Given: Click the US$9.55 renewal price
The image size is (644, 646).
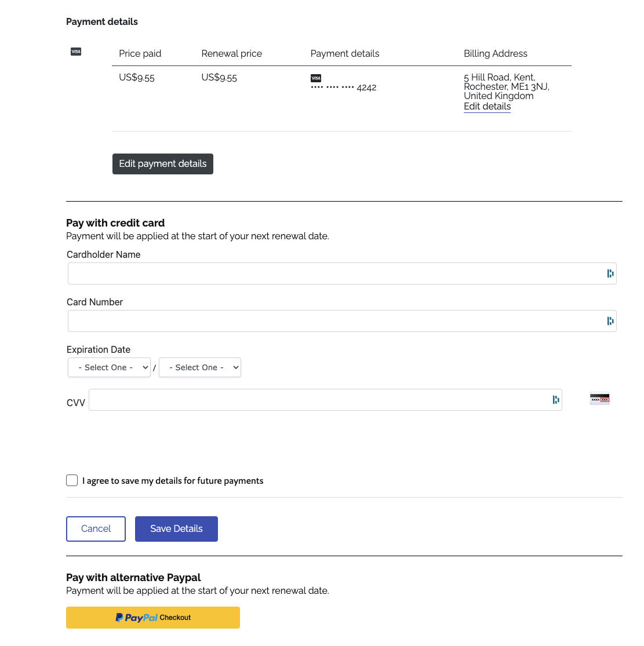Looking at the screenshot, I should click(219, 77).
